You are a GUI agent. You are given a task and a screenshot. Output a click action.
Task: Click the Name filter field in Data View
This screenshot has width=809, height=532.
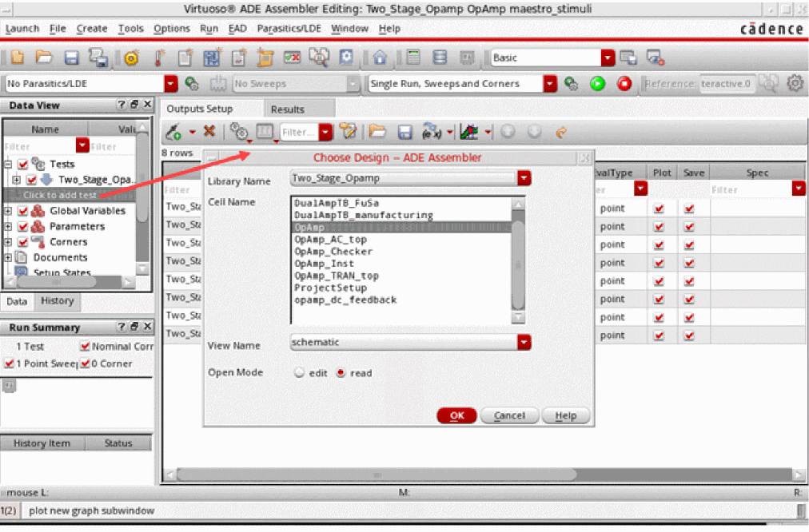39,147
